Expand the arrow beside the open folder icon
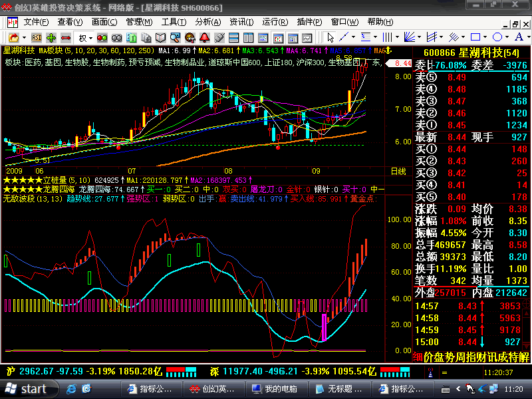The height and width of the screenshot is (399, 532). [x=24, y=38]
